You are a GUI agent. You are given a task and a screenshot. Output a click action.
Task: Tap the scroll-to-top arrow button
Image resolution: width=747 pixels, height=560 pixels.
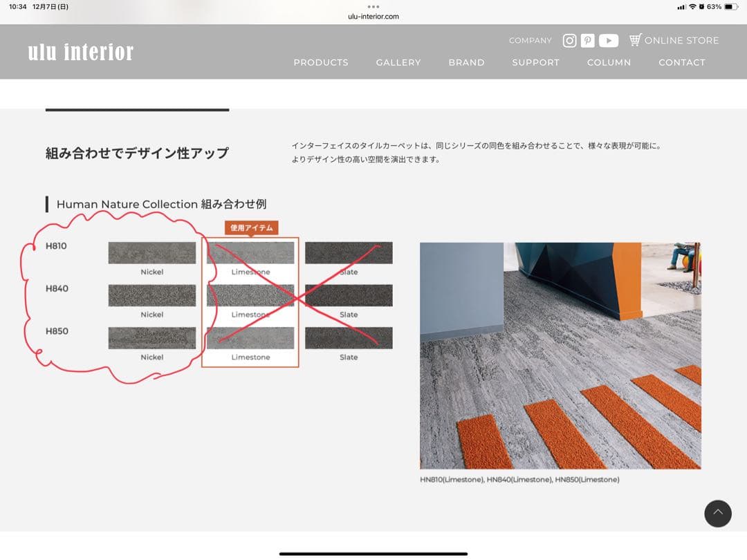pos(717,513)
